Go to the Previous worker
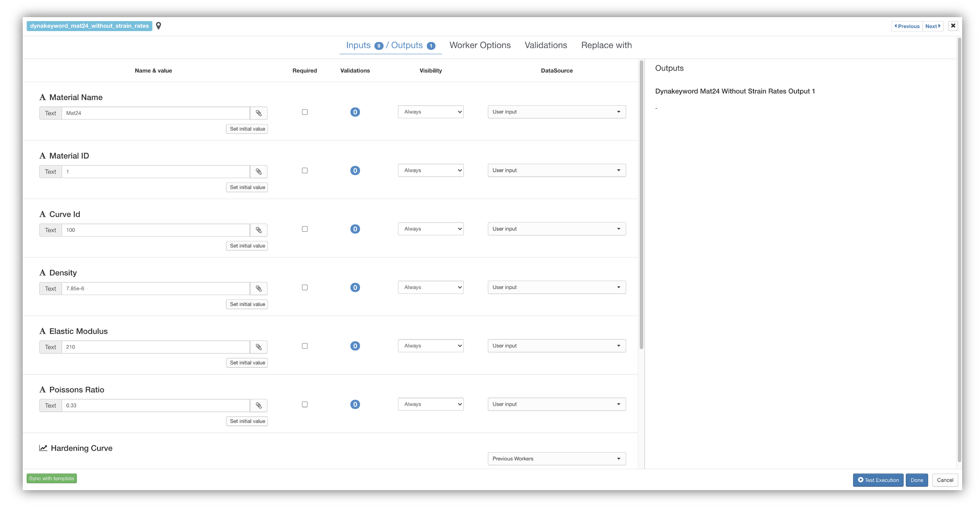 pyautogui.click(x=907, y=26)
